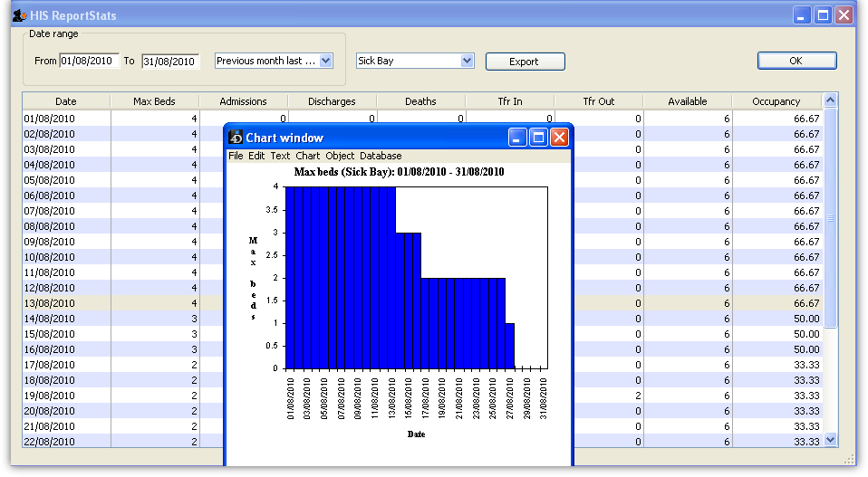Click the Max Beds column header
This screenshot has height=477, width=868.
tap(154, 101)
